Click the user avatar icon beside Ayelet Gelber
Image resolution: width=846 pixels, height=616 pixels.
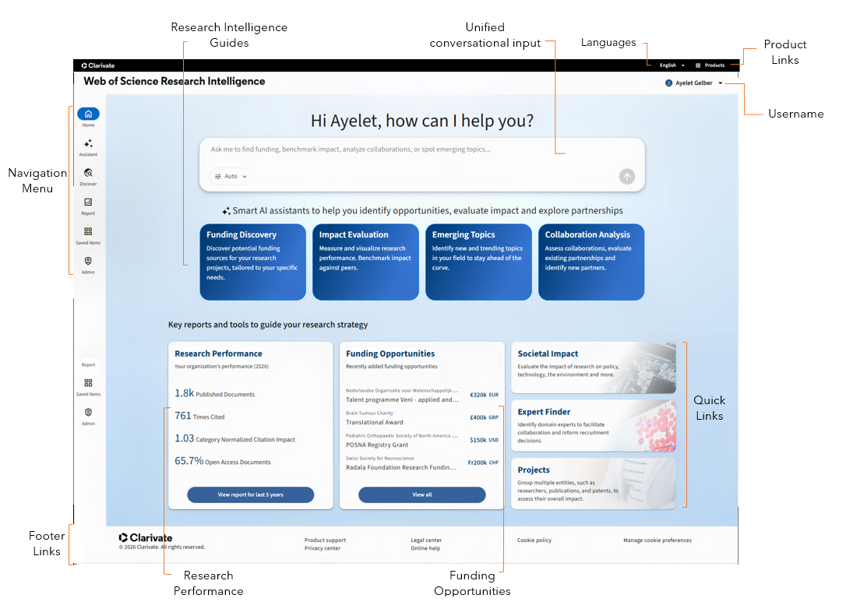[x=669, y=83]
